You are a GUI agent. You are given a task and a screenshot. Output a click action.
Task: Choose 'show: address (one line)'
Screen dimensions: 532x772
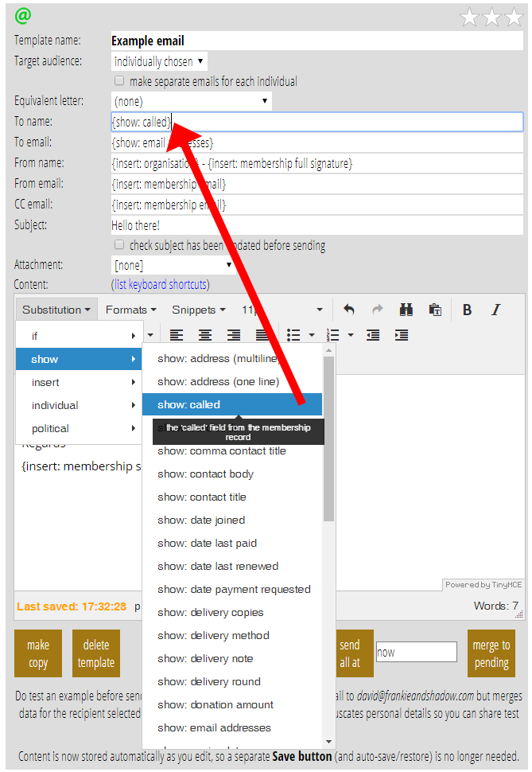pos(232,381)
